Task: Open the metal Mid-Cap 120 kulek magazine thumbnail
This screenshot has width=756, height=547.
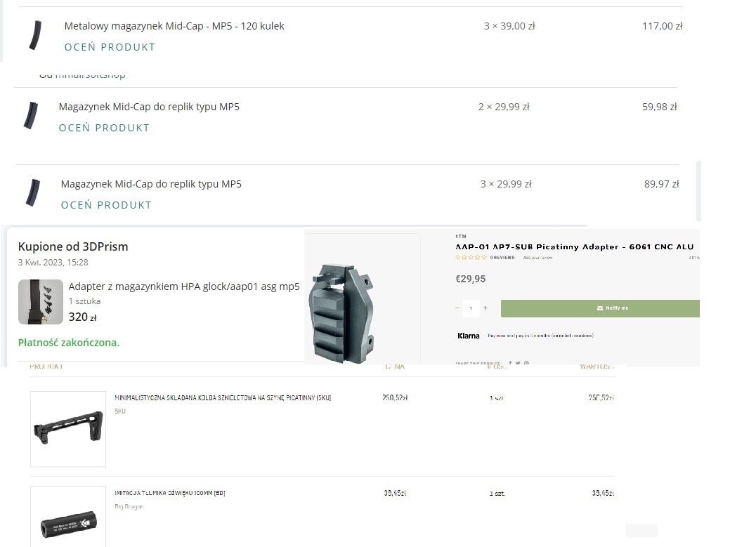Action: click(x=33, y=36)
